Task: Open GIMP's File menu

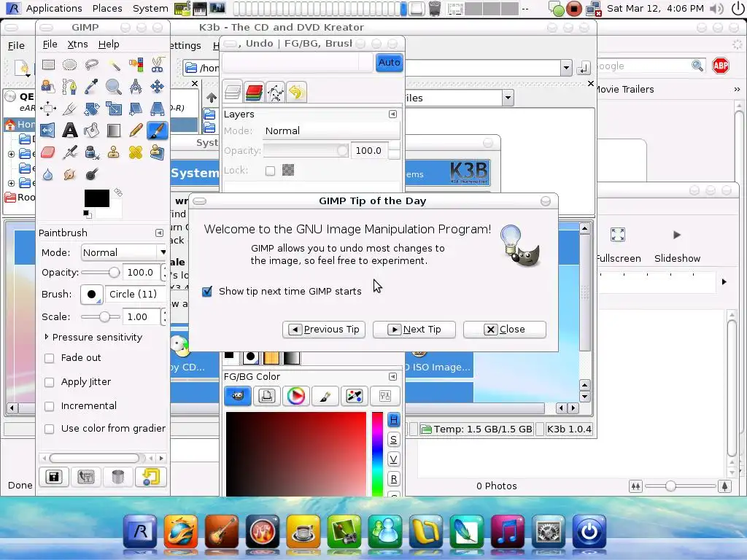Action: 50,44
